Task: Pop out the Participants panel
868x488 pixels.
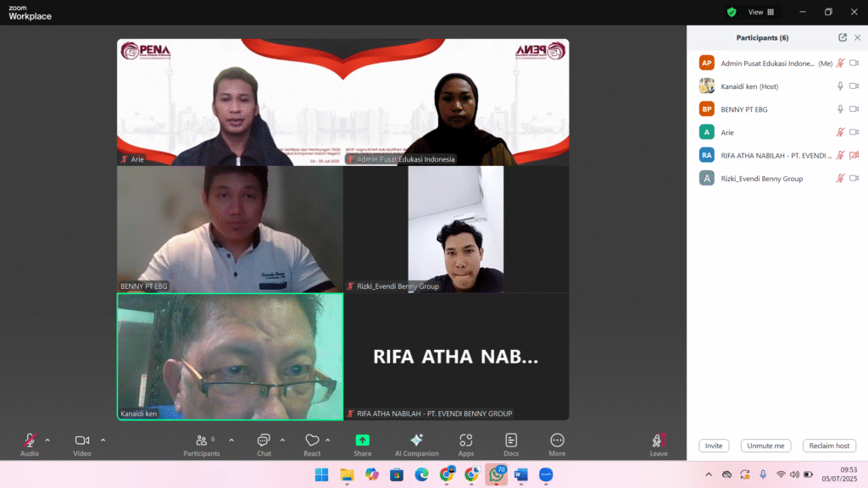Action: pos(843,37)
